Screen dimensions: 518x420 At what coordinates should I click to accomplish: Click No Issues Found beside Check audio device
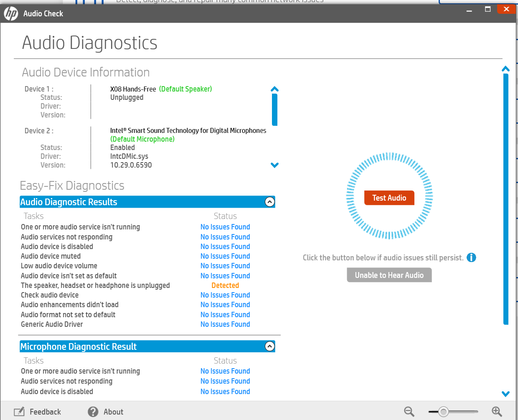[x=225, y=295]
